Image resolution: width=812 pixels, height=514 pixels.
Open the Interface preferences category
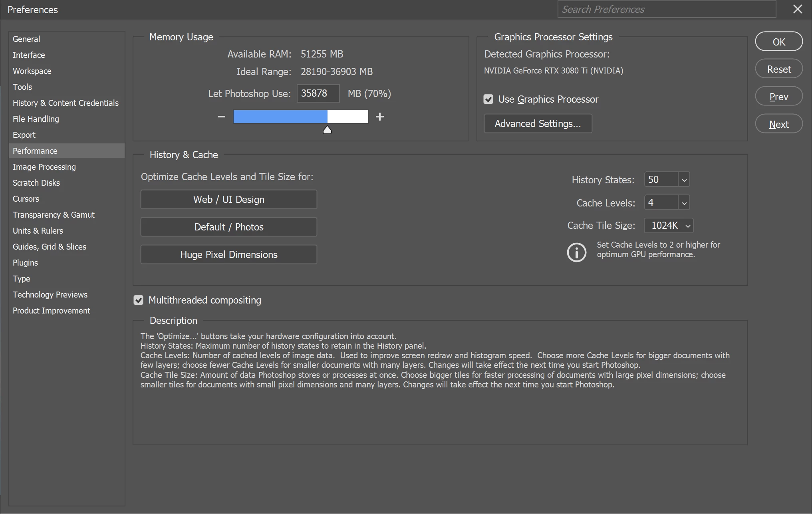[x=29, y=55]
